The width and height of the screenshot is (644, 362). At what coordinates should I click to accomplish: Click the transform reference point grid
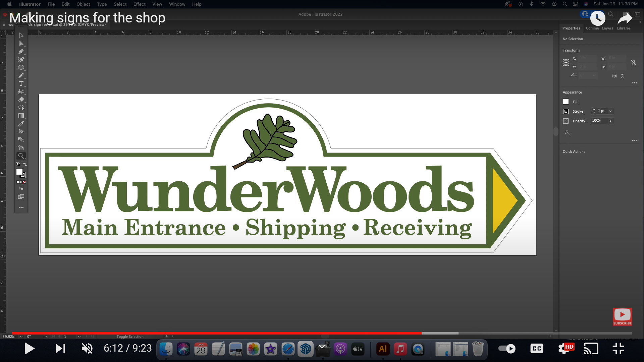click(x=566, y=63)
